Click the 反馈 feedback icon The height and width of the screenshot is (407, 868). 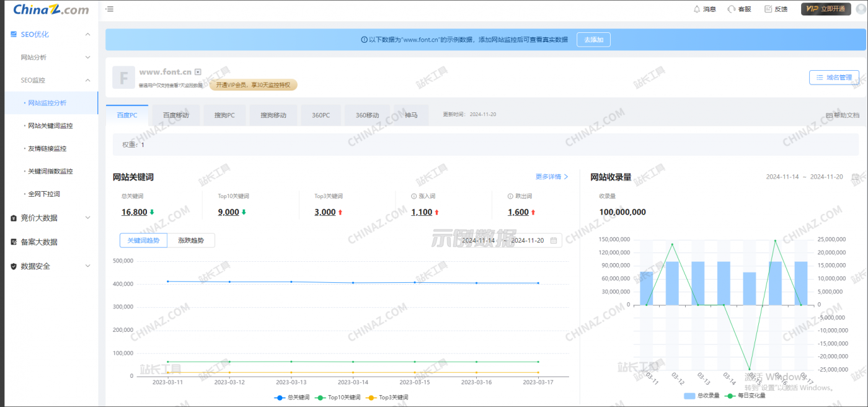point(768,9)
